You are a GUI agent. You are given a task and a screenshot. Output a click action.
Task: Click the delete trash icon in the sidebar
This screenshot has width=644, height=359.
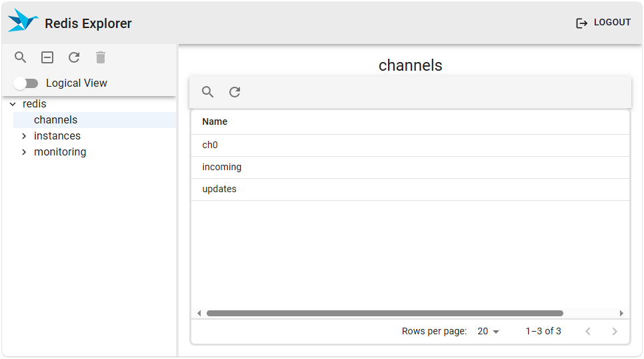(101, 57)
